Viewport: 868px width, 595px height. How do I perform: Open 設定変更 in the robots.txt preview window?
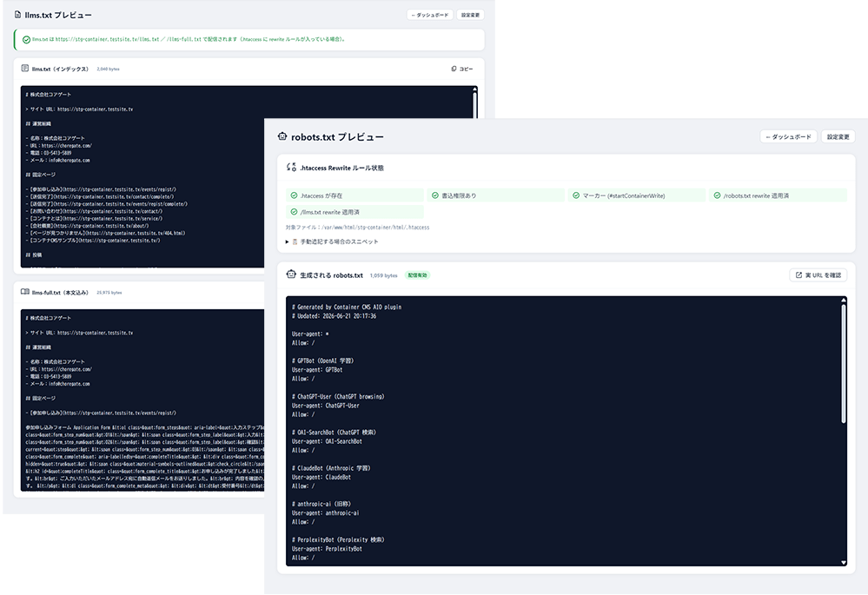(x=838, y=136)
